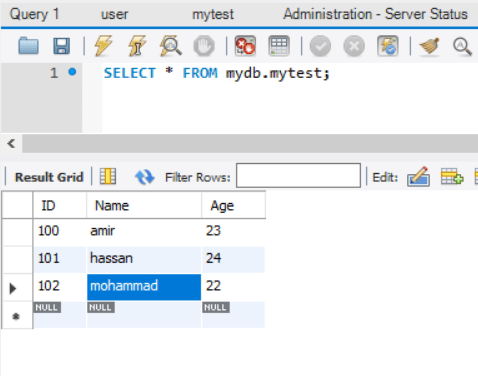Execute statement under cursor icon
Viewport: 478px width, 376px height.
coord(137,46)
